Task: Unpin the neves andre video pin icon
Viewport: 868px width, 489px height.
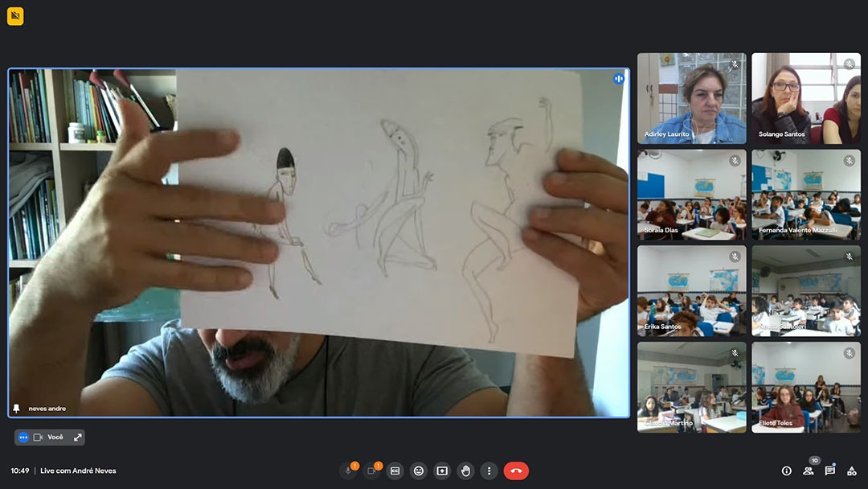Action: click(x=17, y=409)
